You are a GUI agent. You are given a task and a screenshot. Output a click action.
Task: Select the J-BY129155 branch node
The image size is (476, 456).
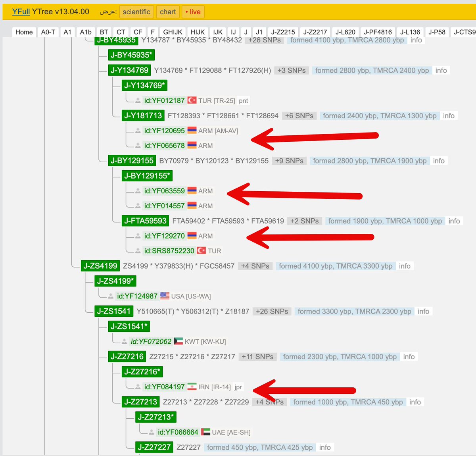coord(132,161)
